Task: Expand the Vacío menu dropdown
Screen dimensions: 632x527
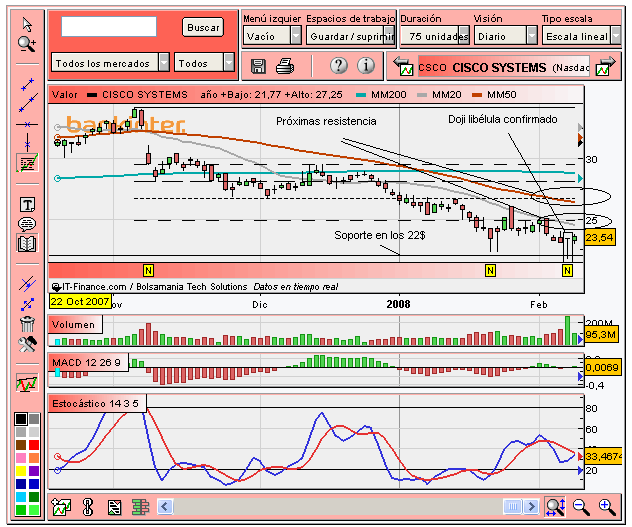Action: click(272, 36)
